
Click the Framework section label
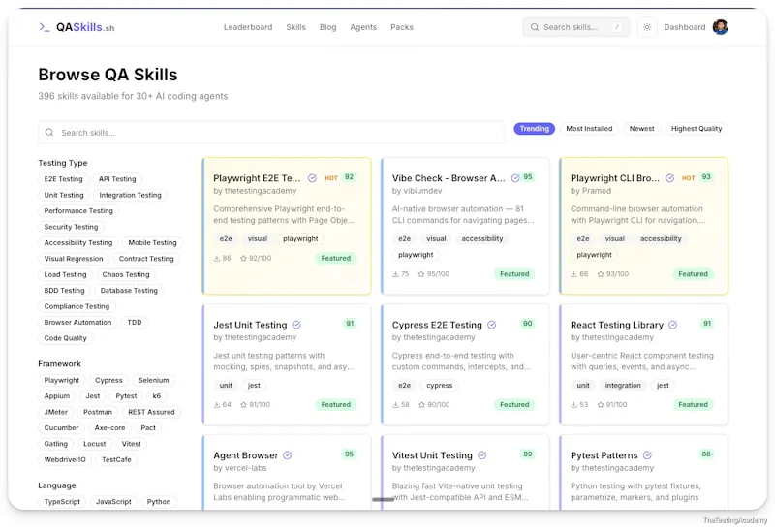click(x=59, y=364)
